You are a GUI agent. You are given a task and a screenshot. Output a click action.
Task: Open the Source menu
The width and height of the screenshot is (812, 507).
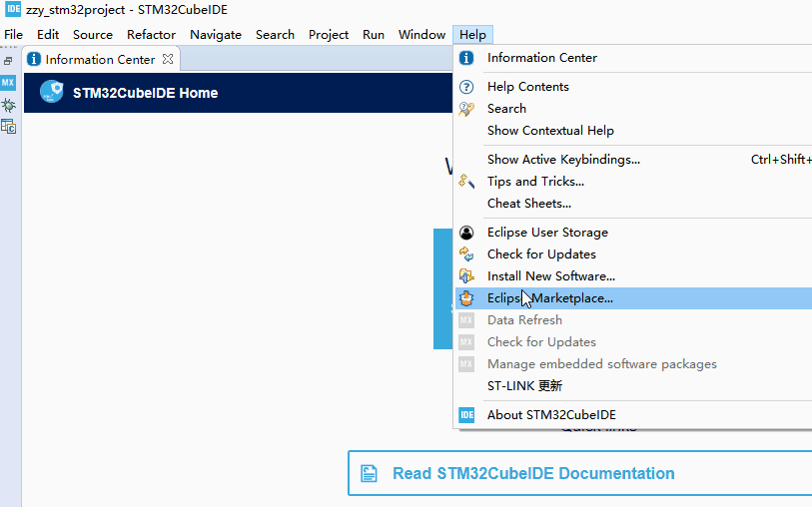(93, 35)
